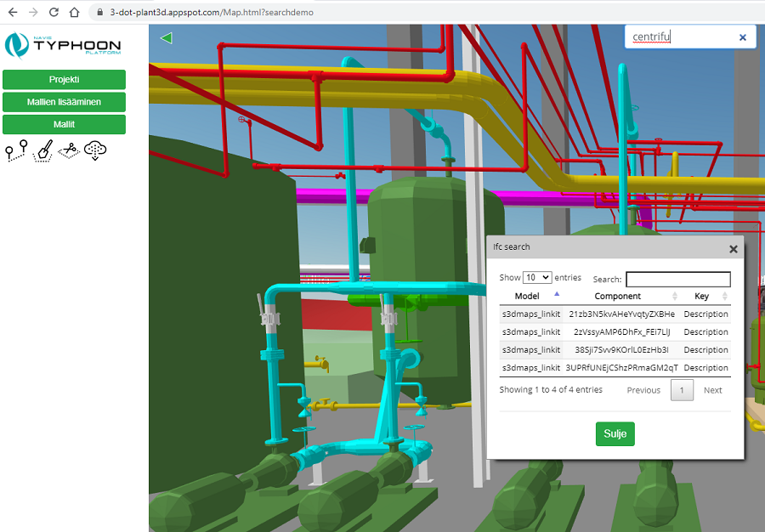
Task: Sort table by Component column header
Action: click(618, 296)
